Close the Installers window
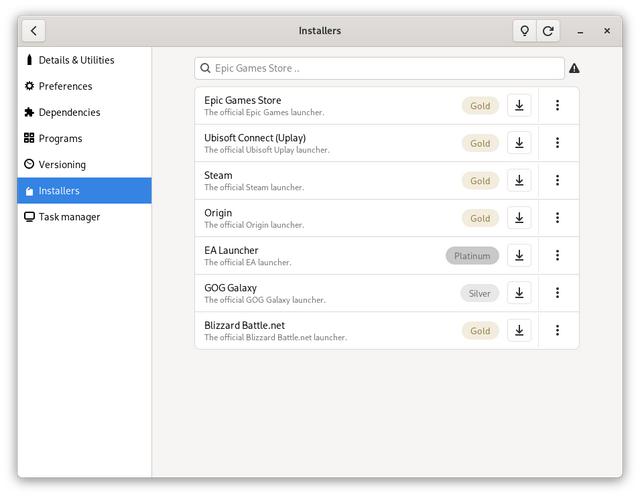 point(607,31)
